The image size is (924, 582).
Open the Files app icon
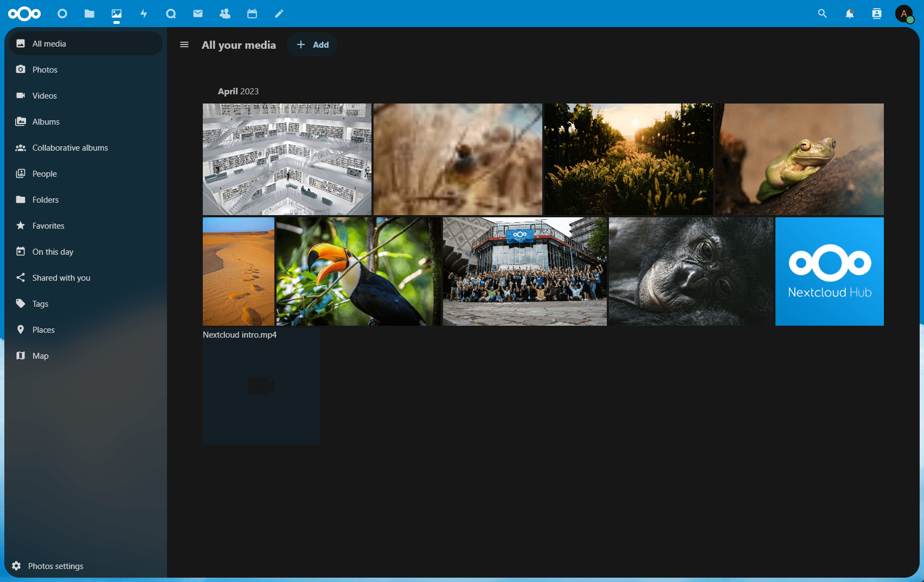(89, 14)
